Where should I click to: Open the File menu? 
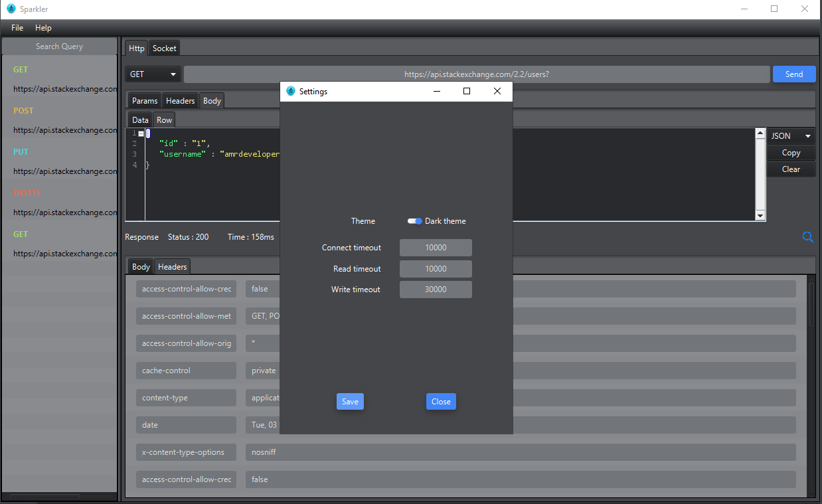[x=17, y=28]
